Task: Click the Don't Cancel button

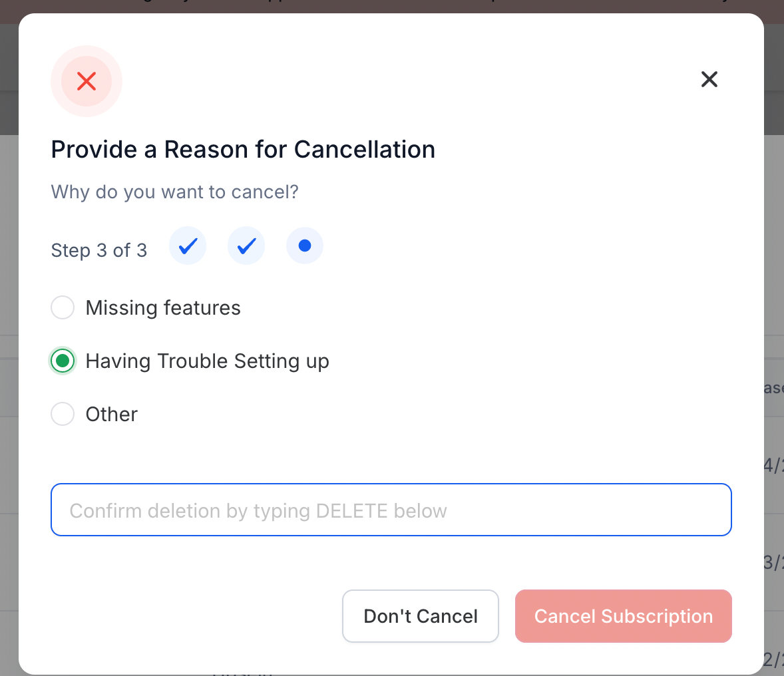Action: (421, 616)
